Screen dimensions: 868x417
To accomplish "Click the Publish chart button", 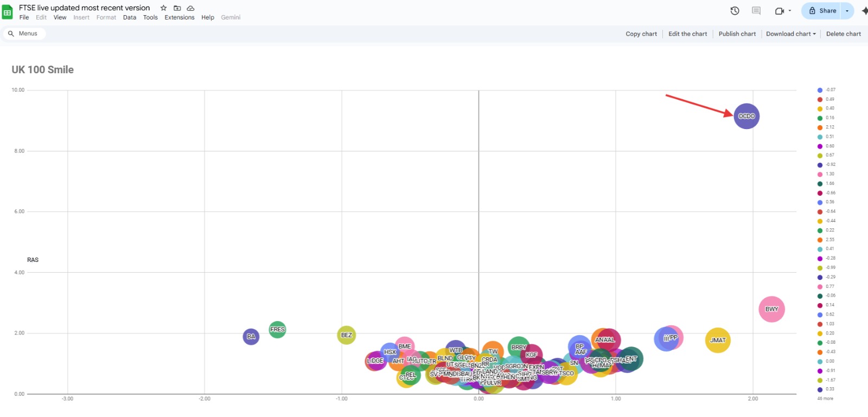I will pos(737,34).
